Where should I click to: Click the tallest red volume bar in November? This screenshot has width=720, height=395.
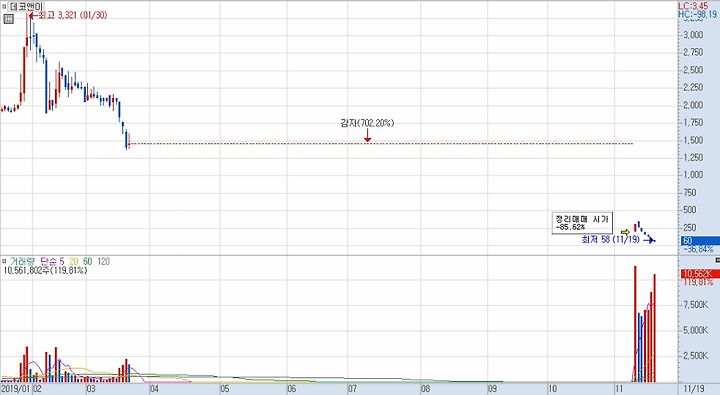click(636, 324)
